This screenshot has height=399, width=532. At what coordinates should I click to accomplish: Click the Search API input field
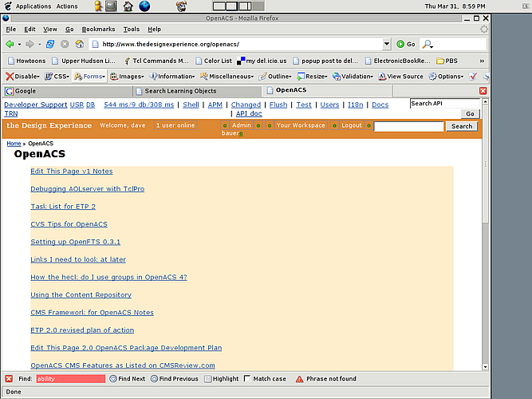[444, 104]
